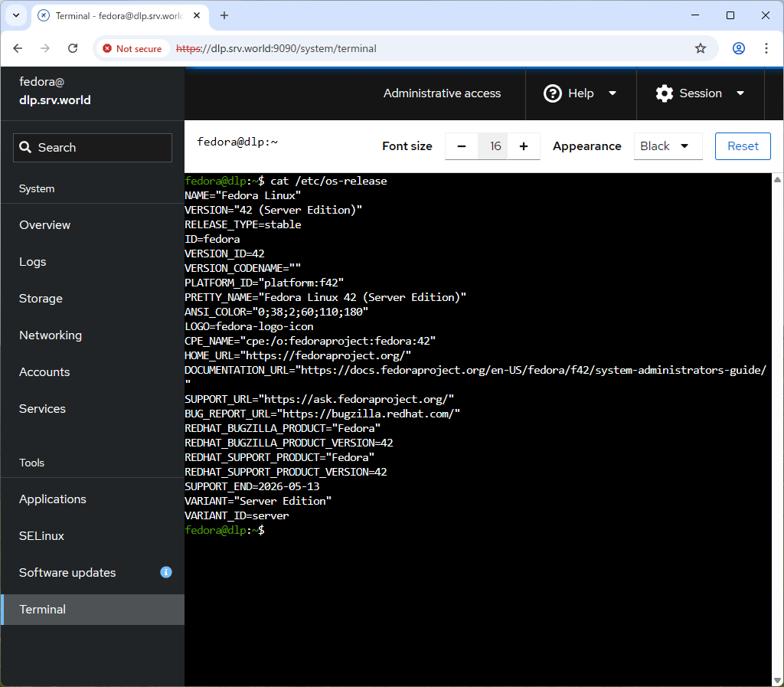Open the tab search dropdown arrow
The image size is (784, 687).
click(x=16, y=15)
